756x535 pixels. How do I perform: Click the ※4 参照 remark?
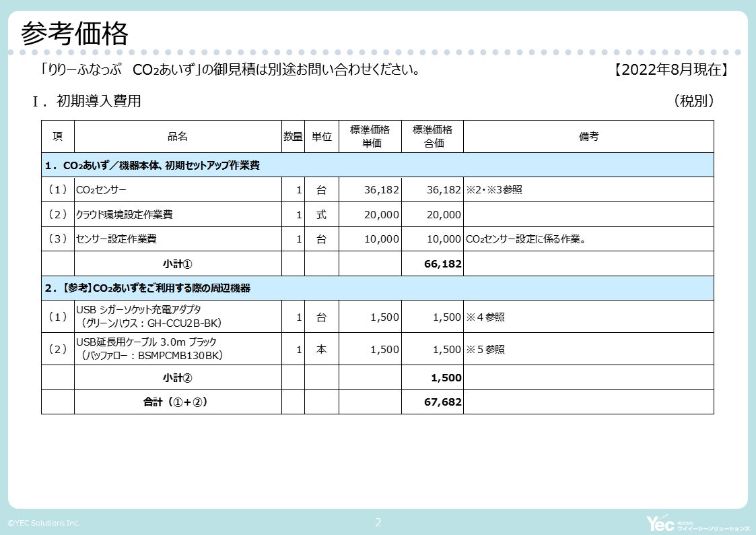pyautogui.click(x=485, y=317)
